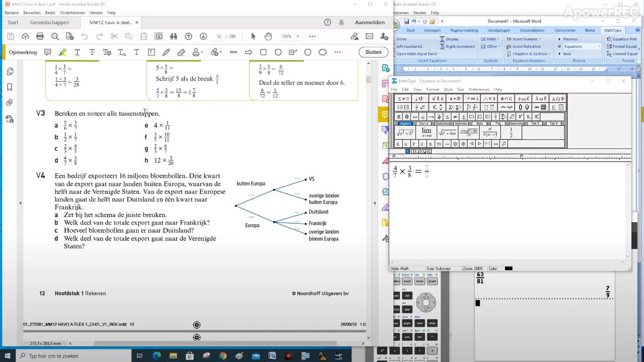Open the Other symbols dropdown in Word ribbon
This screenshot has width=644, height=362.
pyautogui.click(x=490, y=46)
